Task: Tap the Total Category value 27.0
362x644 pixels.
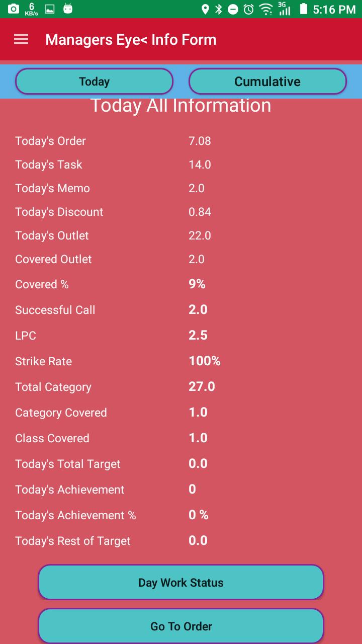Action: (x=202, y=386)
